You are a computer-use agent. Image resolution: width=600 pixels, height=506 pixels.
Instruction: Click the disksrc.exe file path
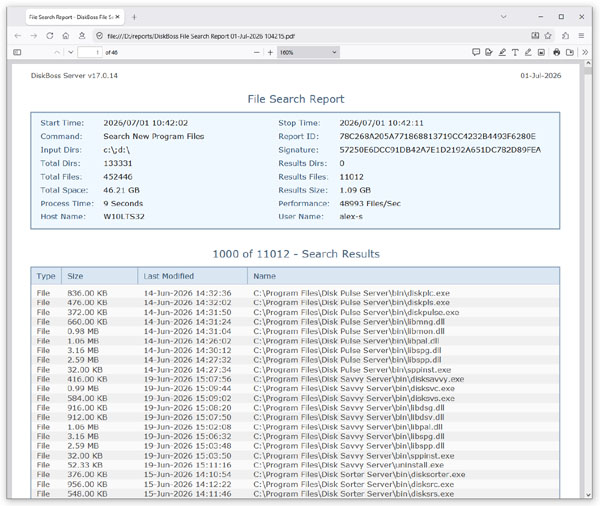(x=354, y=484)
